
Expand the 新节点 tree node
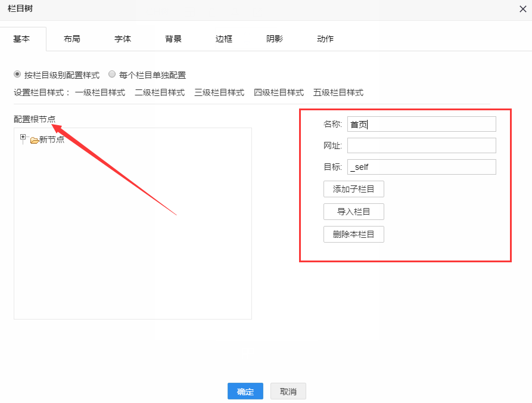[23, 137]
